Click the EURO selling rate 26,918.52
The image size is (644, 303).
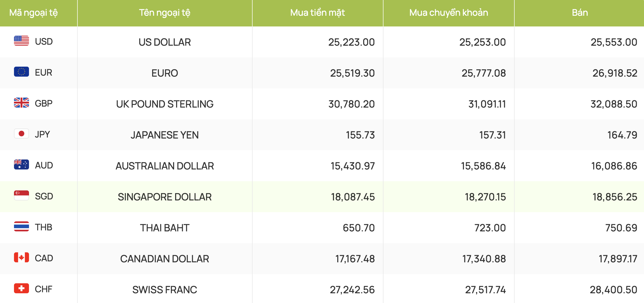615,73
